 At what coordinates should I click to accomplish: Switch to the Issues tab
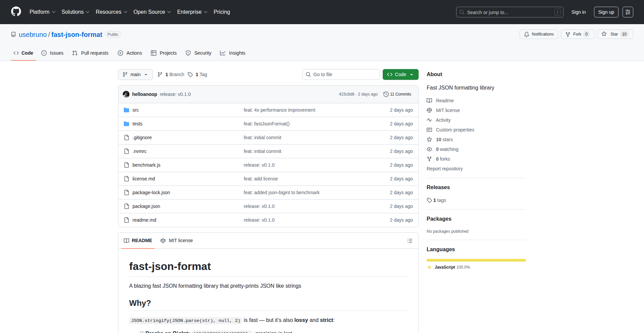(x=52, y=53)
